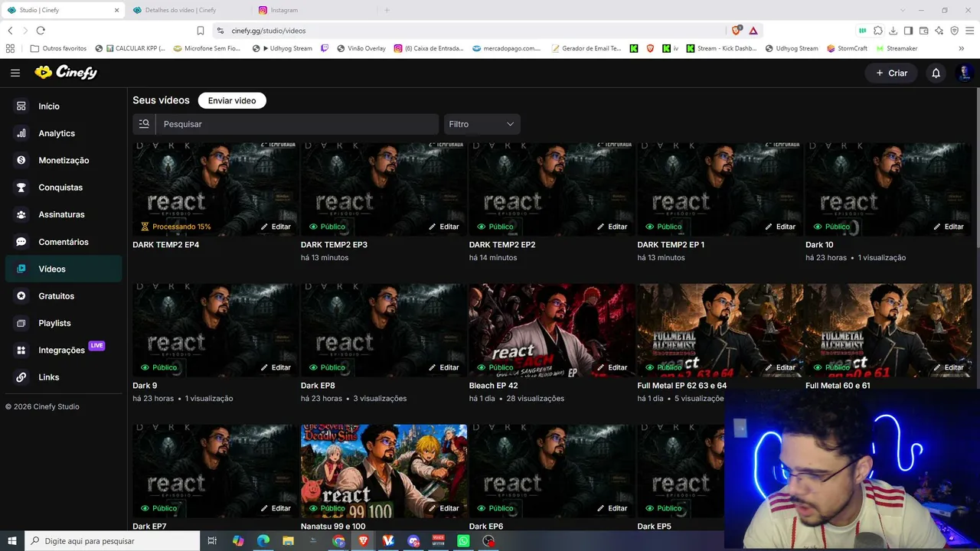Open the Brave Rewards triangle icon

(753, 31)
